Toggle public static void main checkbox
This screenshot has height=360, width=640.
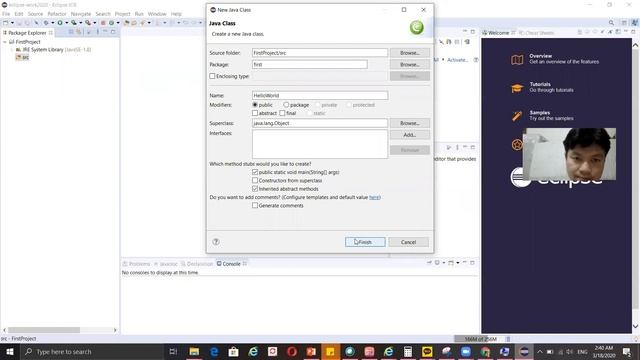(255, 172)
